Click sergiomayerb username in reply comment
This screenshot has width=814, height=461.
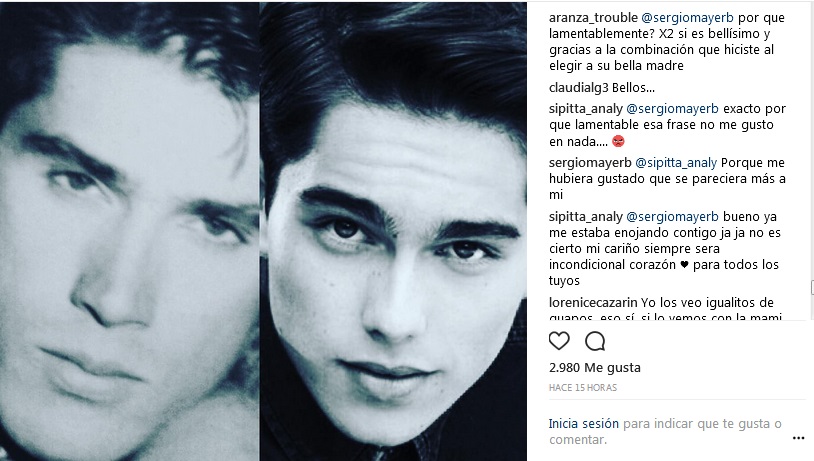[x=590, y=163]
